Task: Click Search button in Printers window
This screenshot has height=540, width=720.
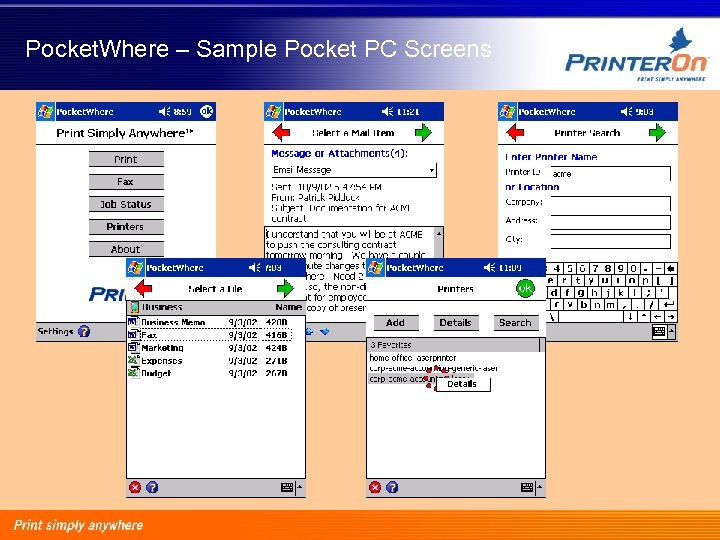Action: (516, 323)
